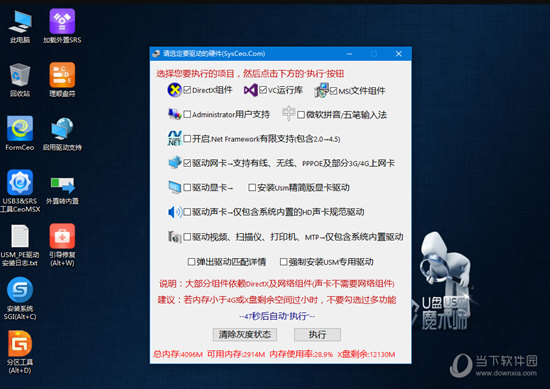Screen dimensions: 550x389
Task: Check 开启.Net Framework有限支持 option
Action: click(x=187, y=139)
